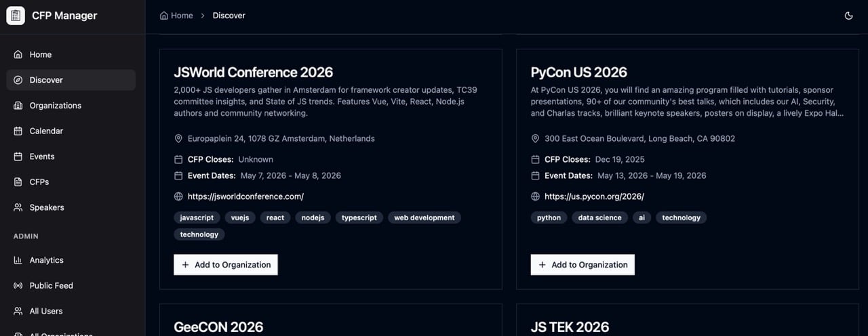
Task: Click the PyCon CFP Closes calendar icon
Action: coord(535,159)
